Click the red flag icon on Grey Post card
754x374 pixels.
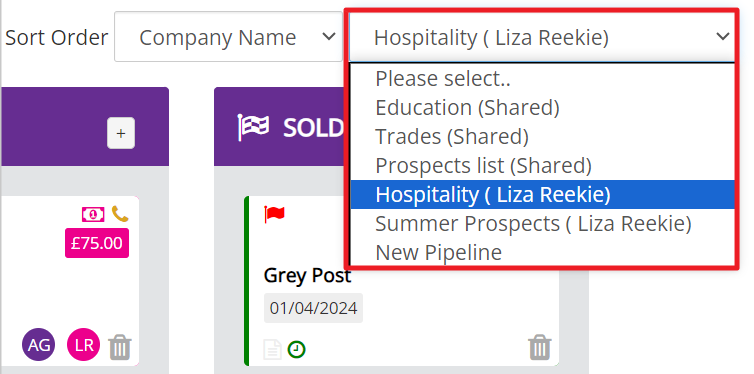275,214
